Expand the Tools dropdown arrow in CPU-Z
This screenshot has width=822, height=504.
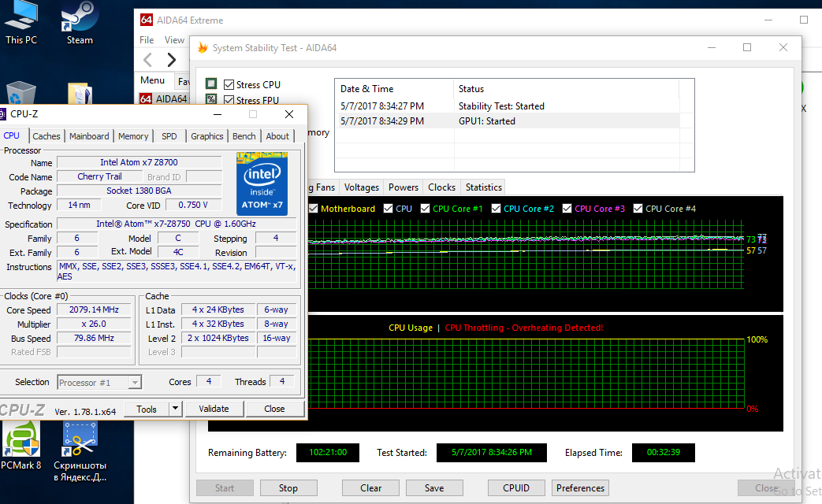coord(175,409)
